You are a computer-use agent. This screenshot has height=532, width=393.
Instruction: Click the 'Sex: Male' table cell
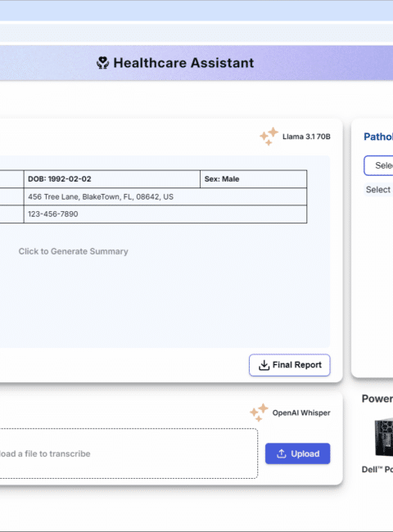(254, 179)
